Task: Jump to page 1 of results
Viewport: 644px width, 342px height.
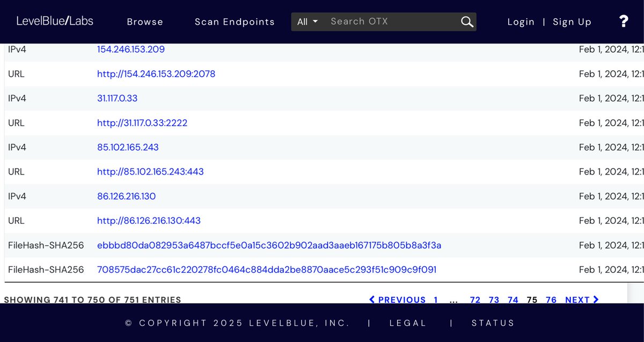Action: 436,300
